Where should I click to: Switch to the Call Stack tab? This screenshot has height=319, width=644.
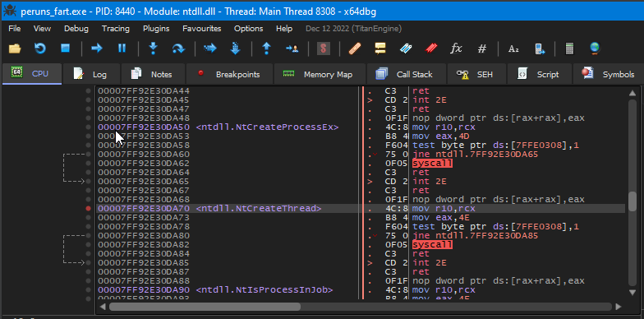[406, 74]
